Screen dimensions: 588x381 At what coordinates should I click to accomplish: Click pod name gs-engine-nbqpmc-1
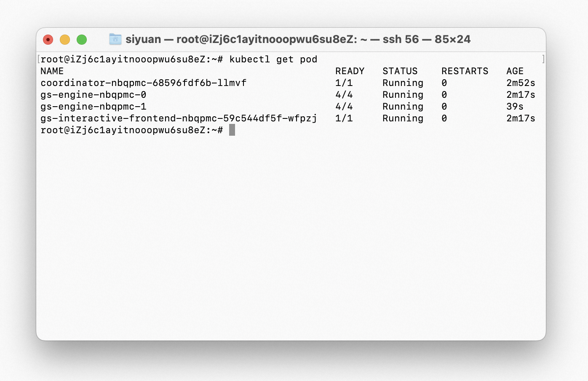[94, 107]
